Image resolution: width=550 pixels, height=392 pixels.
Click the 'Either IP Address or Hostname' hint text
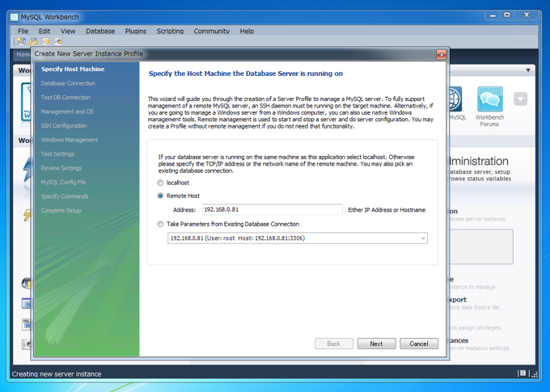click(x=387, y=210)
